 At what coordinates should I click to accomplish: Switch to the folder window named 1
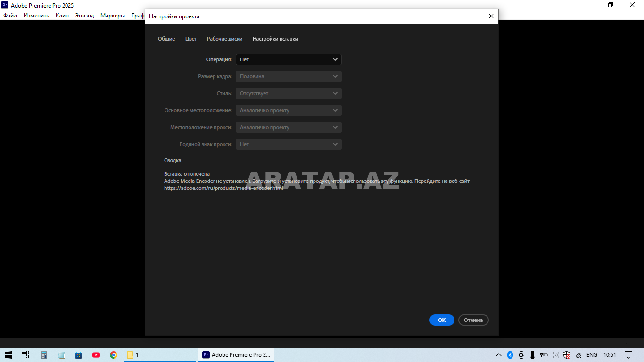(x=160, y=355)
